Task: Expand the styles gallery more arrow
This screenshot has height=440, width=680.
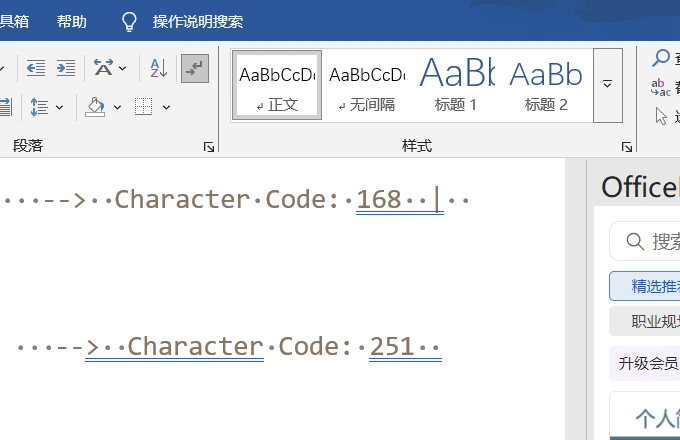Action: coord(608,85)
